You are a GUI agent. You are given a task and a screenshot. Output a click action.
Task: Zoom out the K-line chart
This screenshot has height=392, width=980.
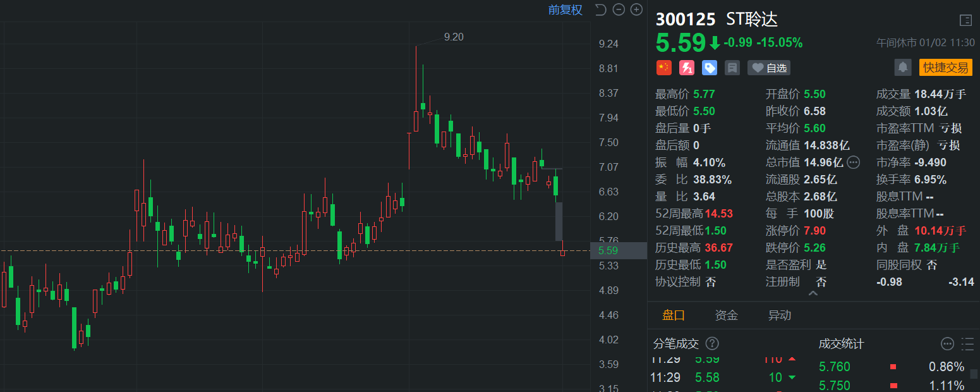point(619,9)
